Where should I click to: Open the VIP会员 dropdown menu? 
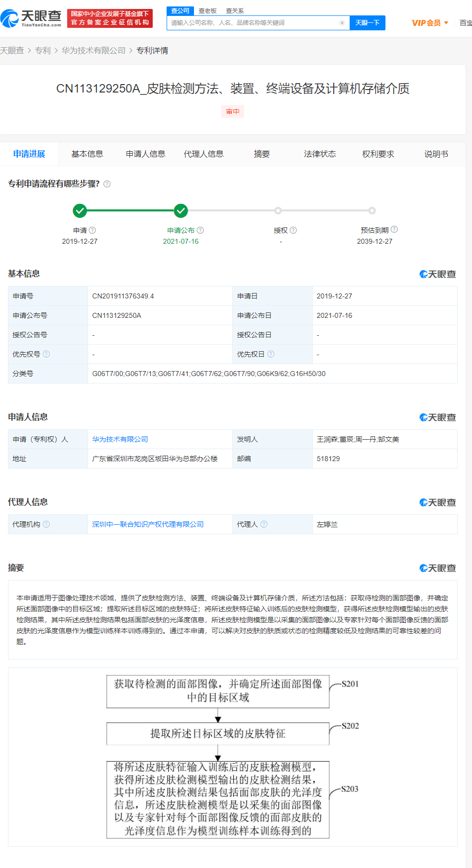tap(430, 23)
